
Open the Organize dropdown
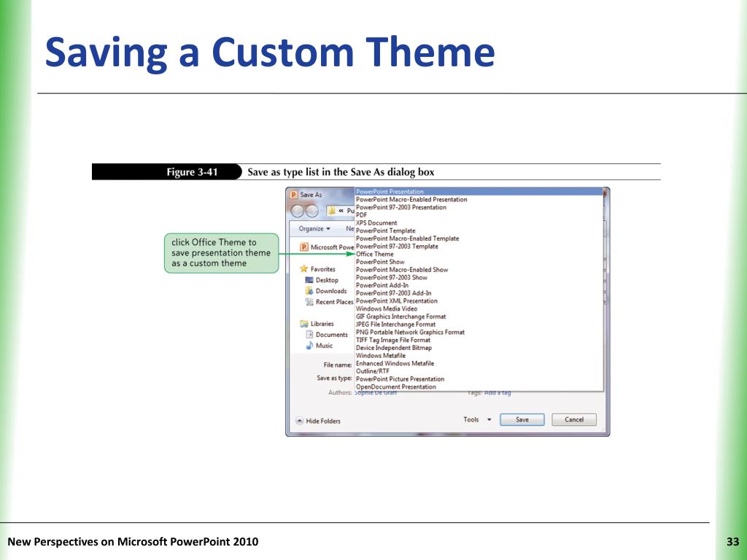click(314, 228)
